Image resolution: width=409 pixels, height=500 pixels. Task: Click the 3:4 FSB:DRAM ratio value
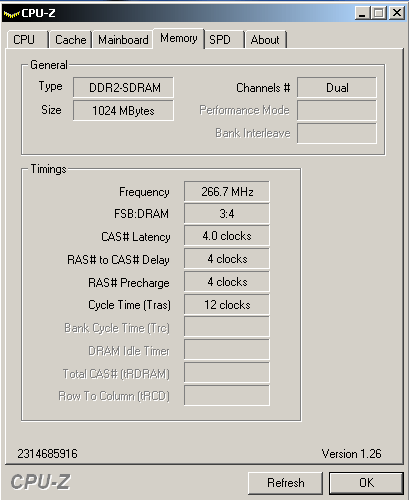pyautogui.click(x=227, y=214)
